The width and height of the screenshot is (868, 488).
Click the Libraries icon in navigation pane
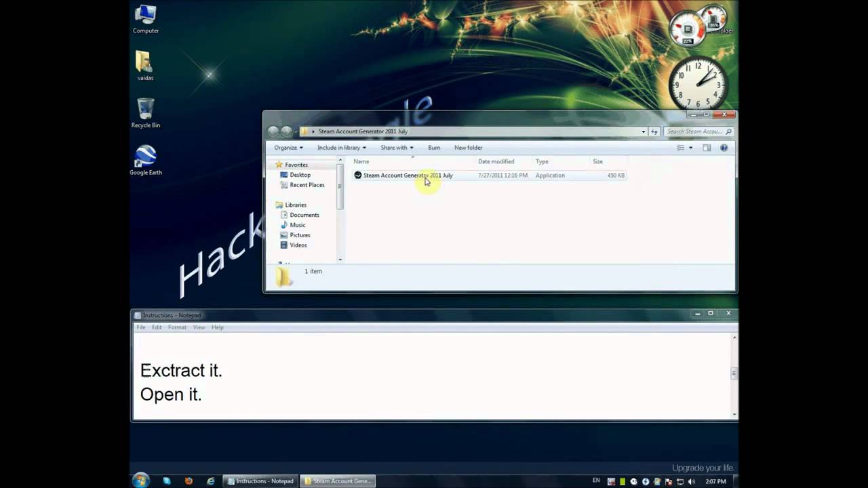click(x=279, y=205)
